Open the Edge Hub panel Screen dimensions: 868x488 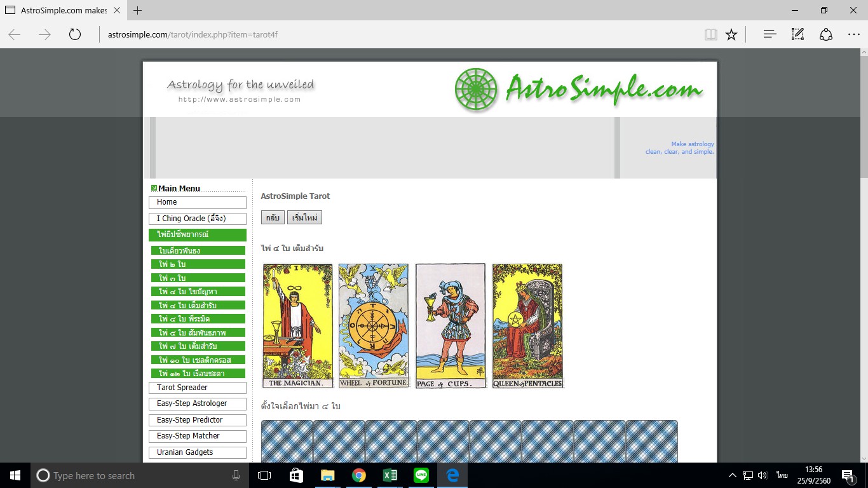point(770,34)
